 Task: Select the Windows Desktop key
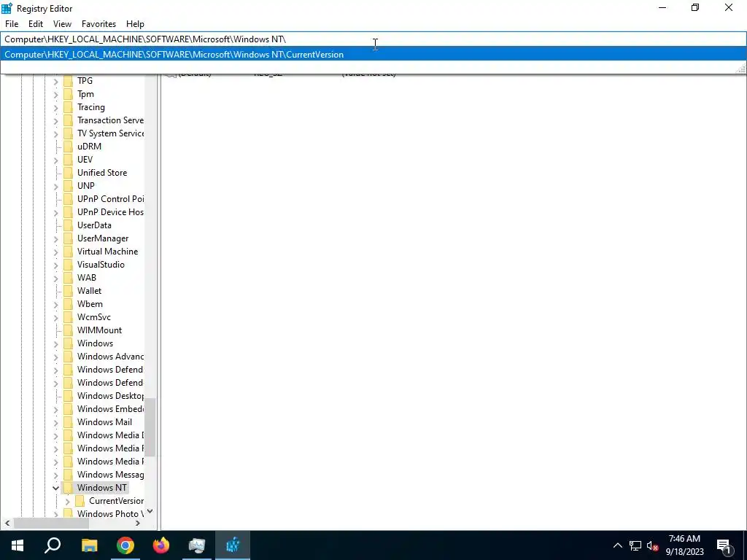[111, 396]
